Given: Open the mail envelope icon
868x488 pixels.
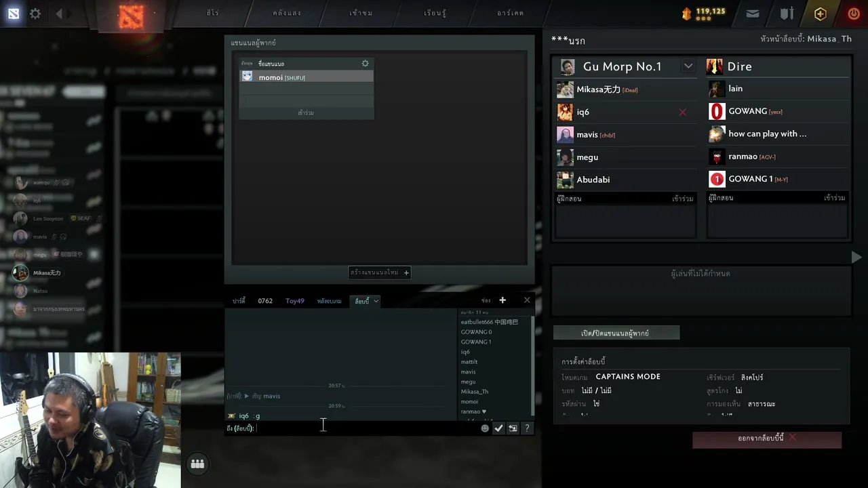Looking at the screenshot, I should 753,14.
